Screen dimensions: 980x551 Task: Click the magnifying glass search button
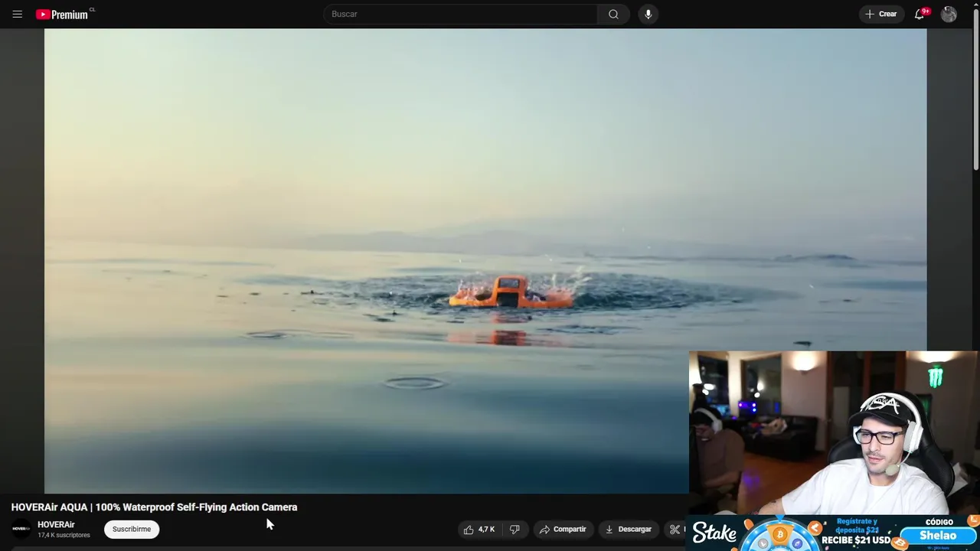[x=613, y=14]
